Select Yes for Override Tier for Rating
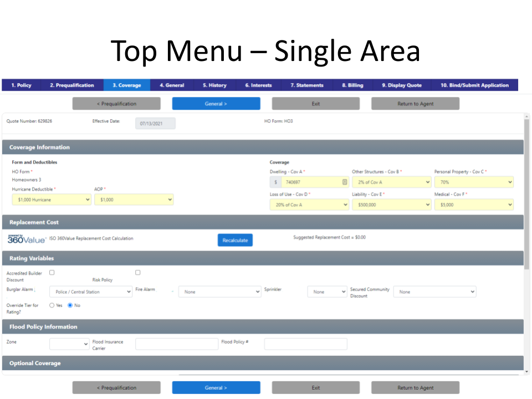The image size is (532, 399). 52,305
